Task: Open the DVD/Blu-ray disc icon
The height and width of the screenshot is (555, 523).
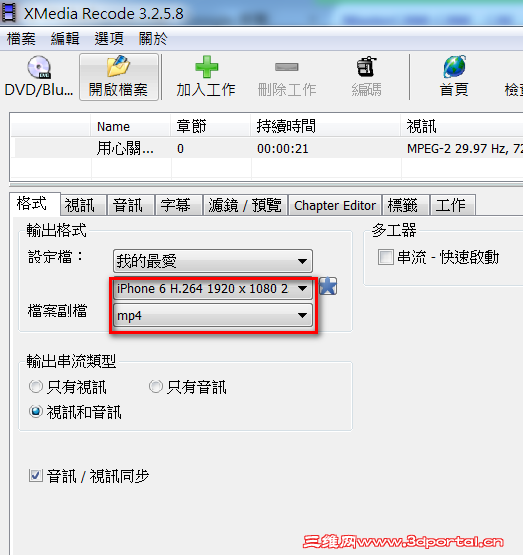Action: tap(39, 67)
